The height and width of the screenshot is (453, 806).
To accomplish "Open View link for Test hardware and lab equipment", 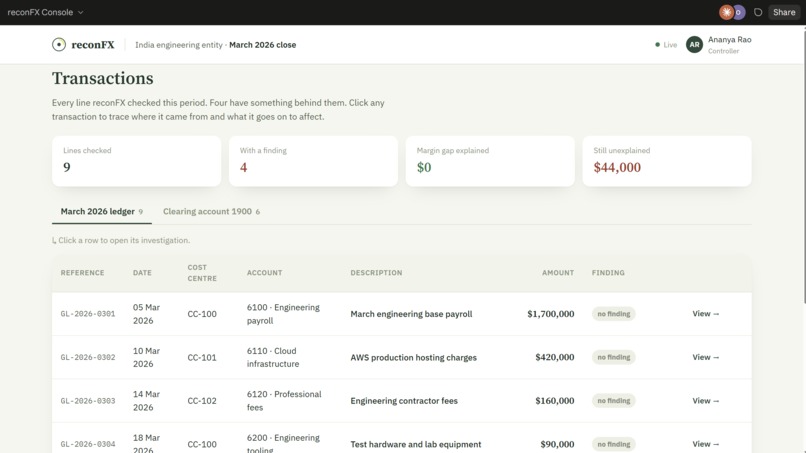I will coord(706,444).
